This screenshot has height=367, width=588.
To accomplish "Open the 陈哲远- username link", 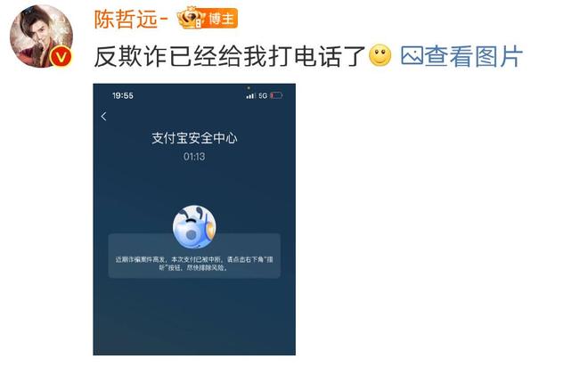I will click(130, 19).
